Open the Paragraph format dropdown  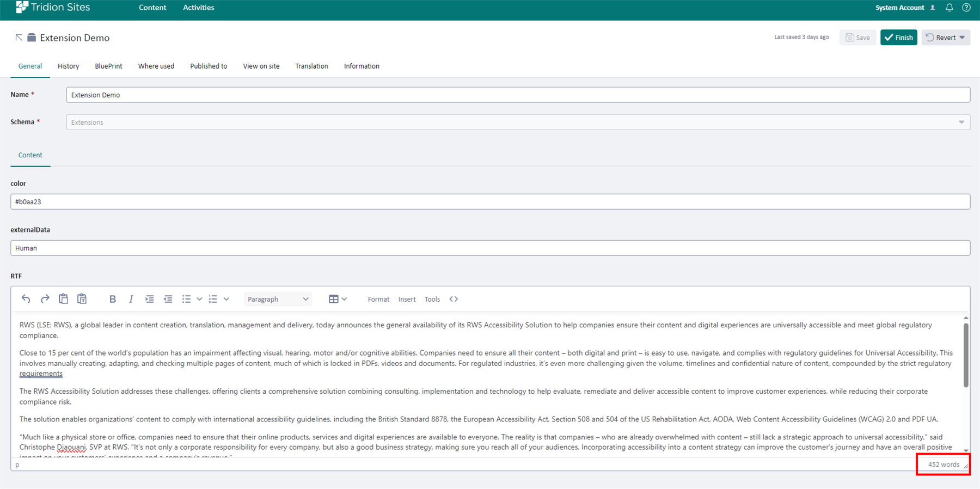(278, 299)
